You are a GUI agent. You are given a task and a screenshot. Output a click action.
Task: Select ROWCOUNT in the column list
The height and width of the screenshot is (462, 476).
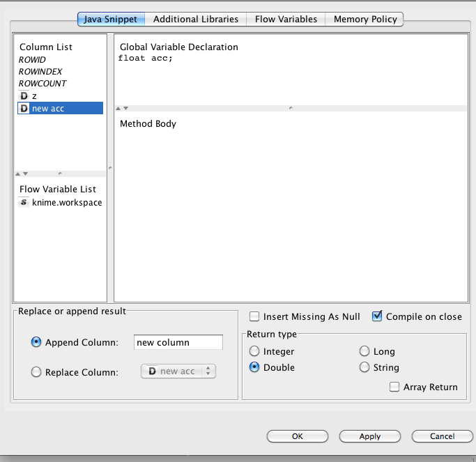coord(43,83)
